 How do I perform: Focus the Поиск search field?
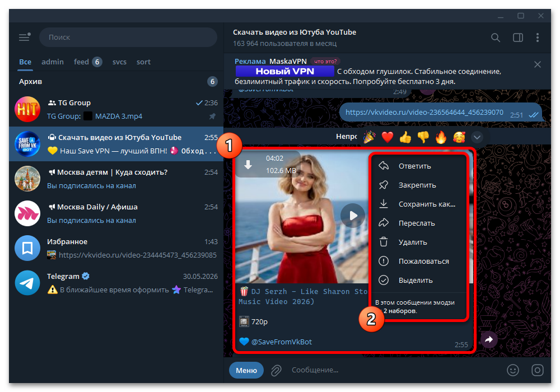pos(128,37)
